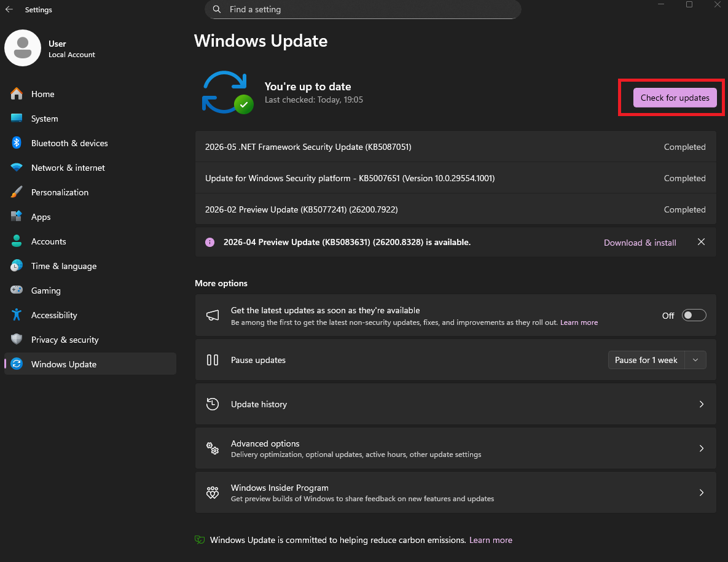Click the search magnifier icon
Screen dimensions: 728x562
[217, 9]
